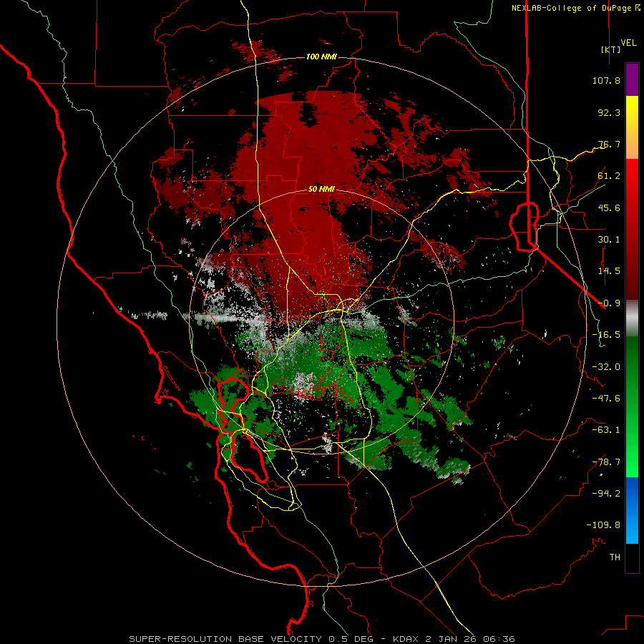Click the 50 NMI range ring label

pos(321,190)
